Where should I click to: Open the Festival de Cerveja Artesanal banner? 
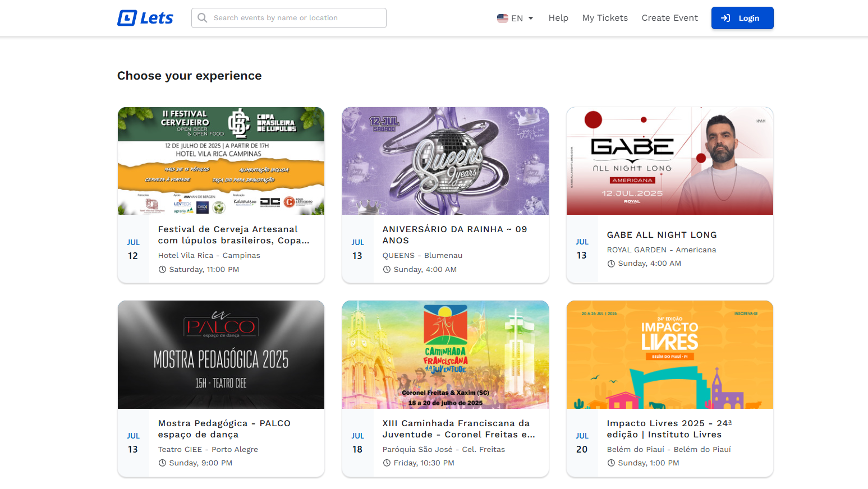[221, 161]
